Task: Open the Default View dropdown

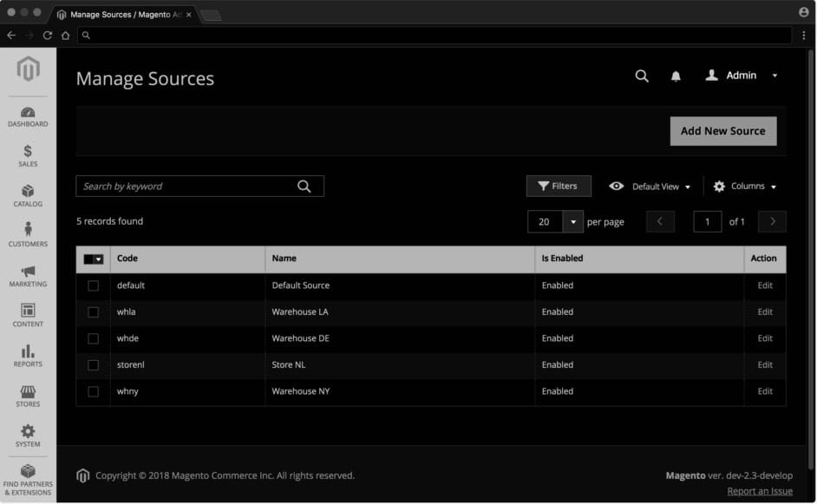Action: (650, 187)
